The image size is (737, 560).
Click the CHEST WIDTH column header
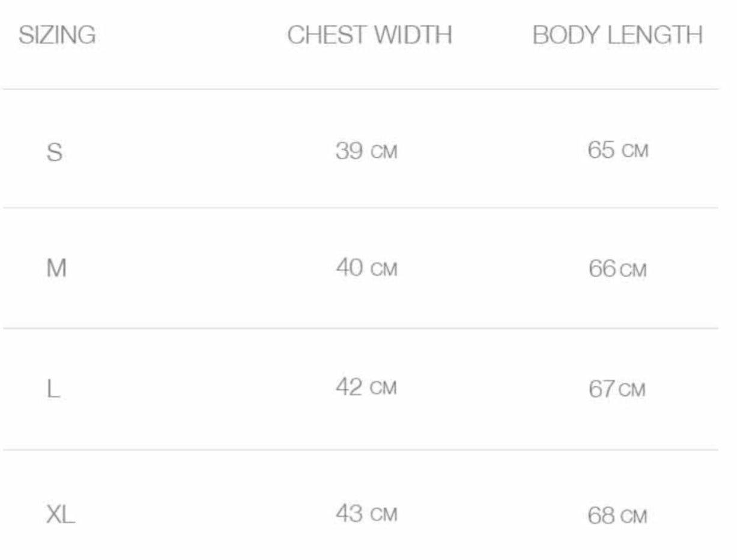369,35
